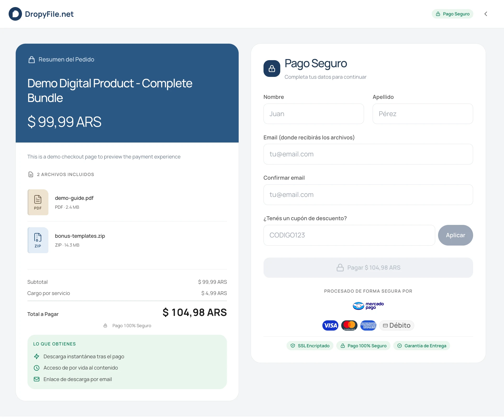Click the clock icon for Acceso de por vida
Screen dimensions: 504x420
pyautogui.click(x=37, y=368)
